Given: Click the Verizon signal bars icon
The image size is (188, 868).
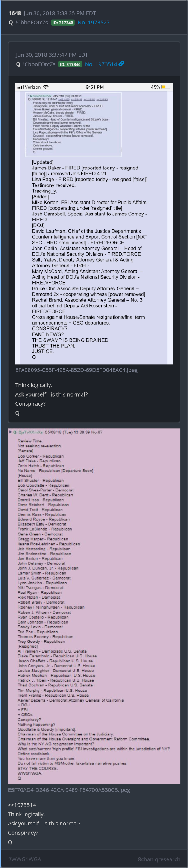Looking at the screenshot, I should [x=21, y=87].
